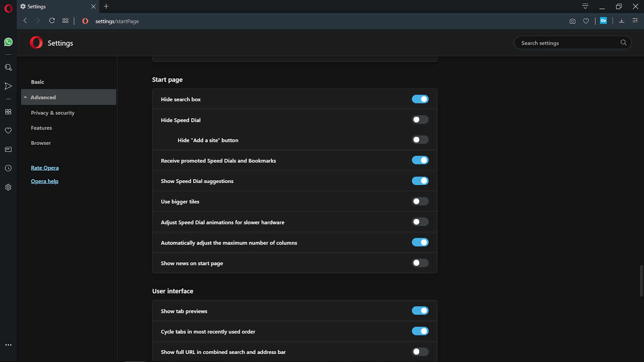Viewport: 644px width, 362px height.
Task: Go to Privacy & security settings
Action: point(53,113)
